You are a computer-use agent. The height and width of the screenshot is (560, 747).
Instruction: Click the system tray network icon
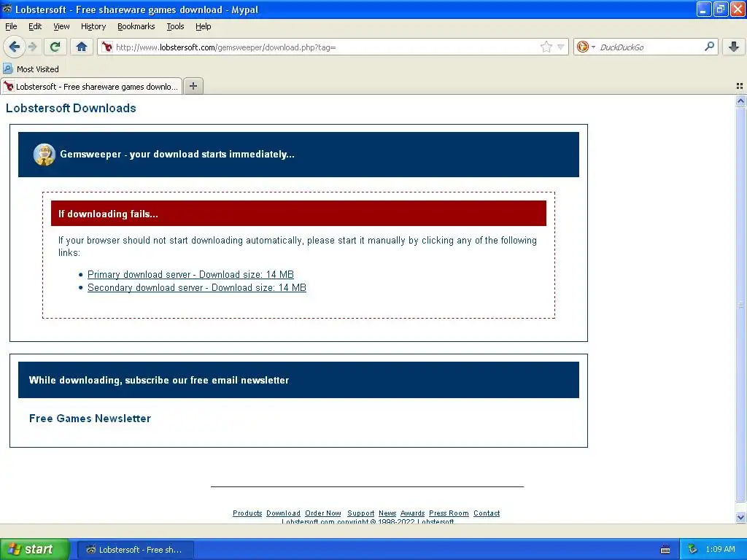click(x=692, y=549)
